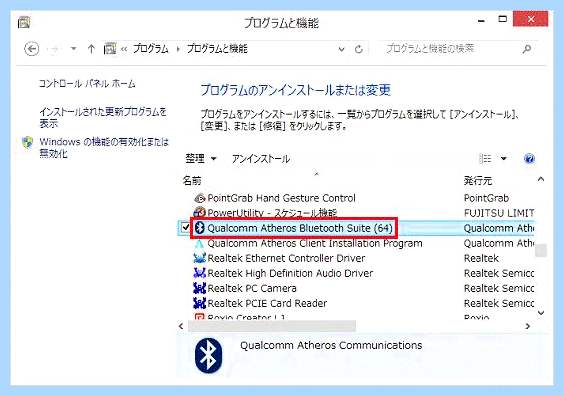The image size is (564, 396).
Task: Click Realtek publisher of Ethernet driver
Action: coord(481,258)
